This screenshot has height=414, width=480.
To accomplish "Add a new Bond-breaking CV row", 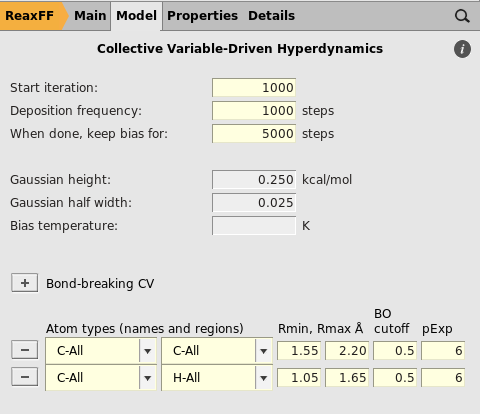I will [x=25, y=283].
